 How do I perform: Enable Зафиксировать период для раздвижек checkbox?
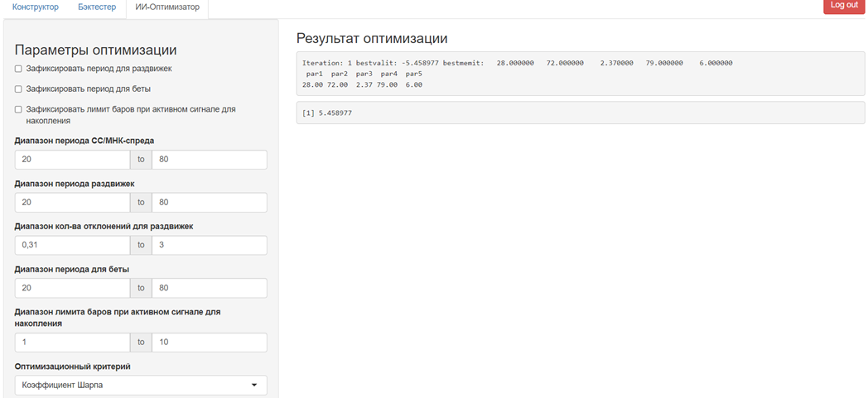(18, 70)
